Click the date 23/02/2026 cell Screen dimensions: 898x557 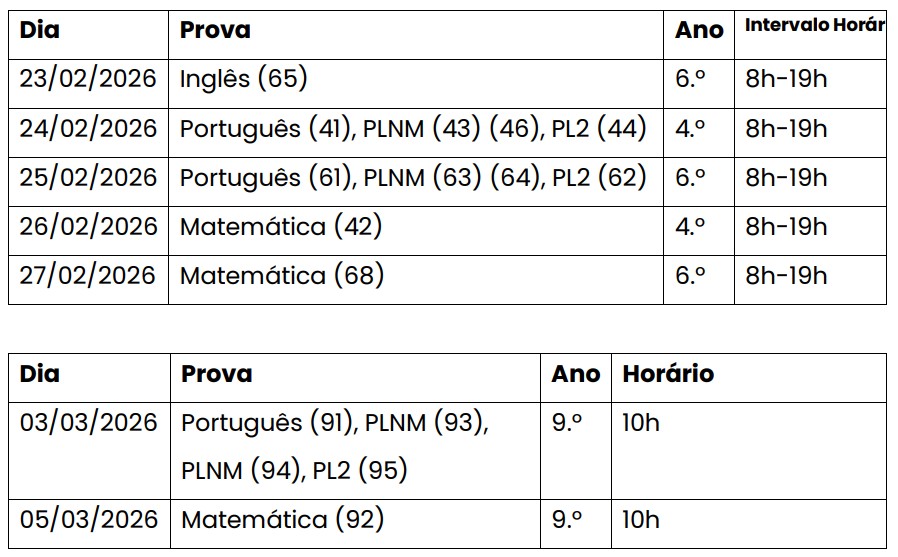tap(88, 80)
